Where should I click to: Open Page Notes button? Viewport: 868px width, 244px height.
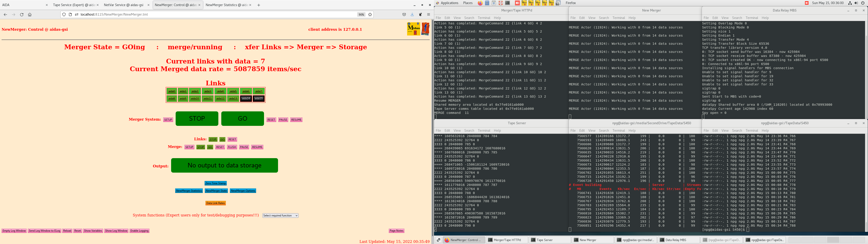[396, 231]
